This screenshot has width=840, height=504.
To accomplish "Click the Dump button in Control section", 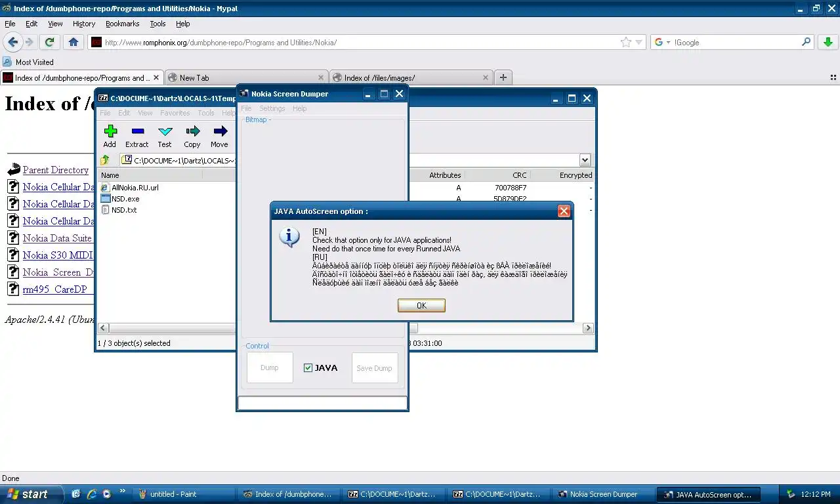I will (x=270, y=367).
